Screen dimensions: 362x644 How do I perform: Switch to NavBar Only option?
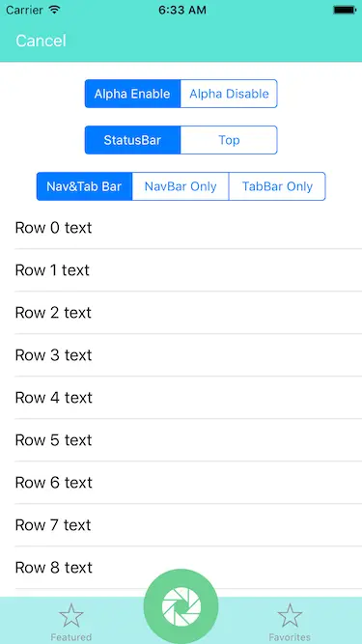(181, 186)
